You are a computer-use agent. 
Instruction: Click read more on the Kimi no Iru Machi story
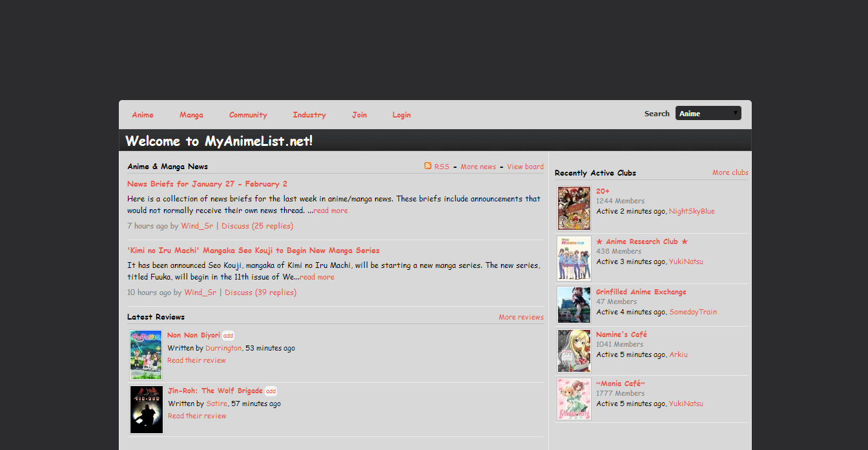tap(317, 276)
